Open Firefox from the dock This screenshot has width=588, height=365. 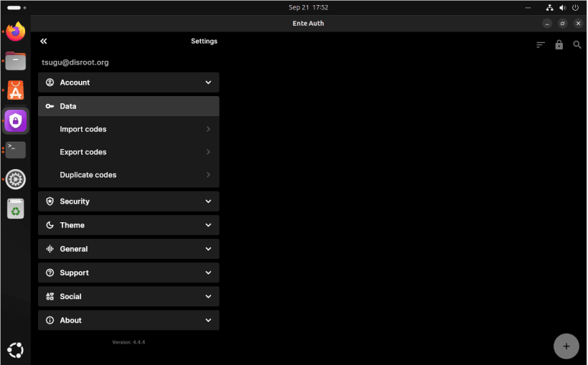click(x=15, y=32)
